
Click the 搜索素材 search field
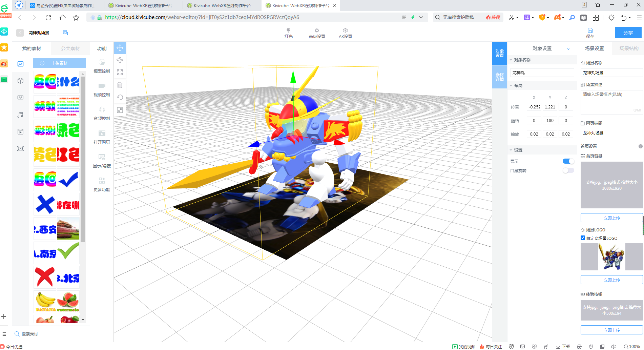[x=51, y=334]
